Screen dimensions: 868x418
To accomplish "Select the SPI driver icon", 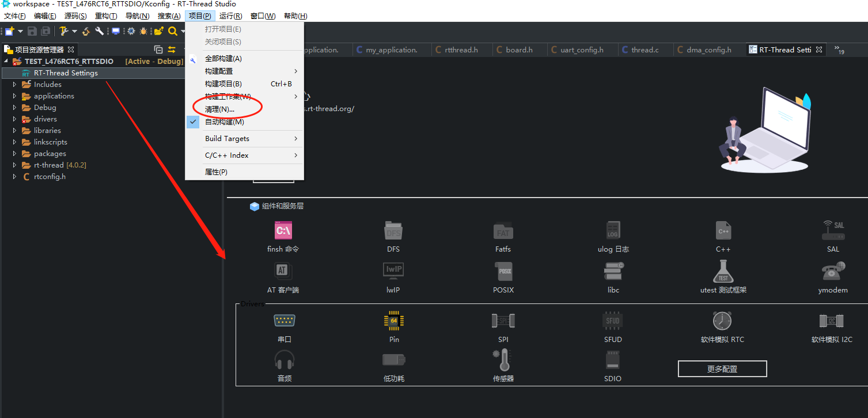I will [x=502, y=320].
